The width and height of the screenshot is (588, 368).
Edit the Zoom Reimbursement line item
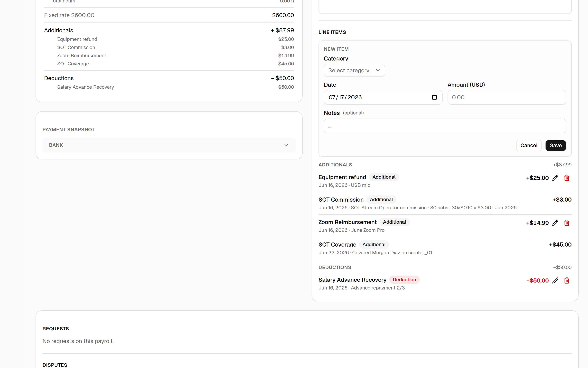(x=555, y=223)
